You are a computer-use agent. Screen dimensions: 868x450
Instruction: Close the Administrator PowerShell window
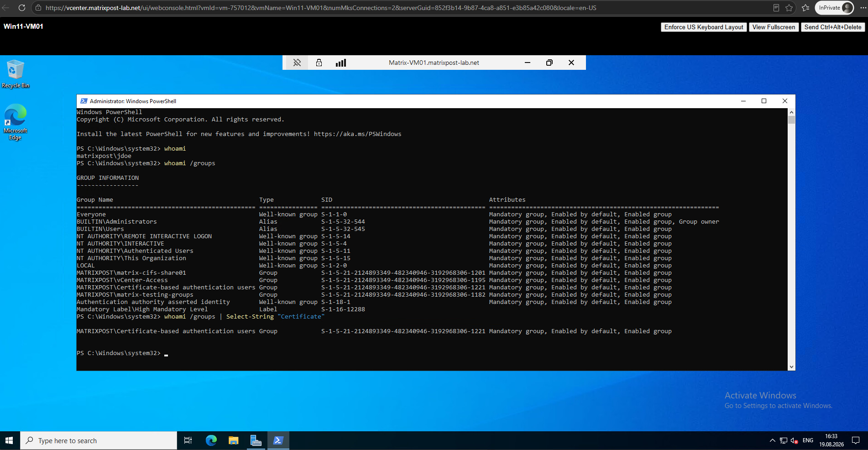785,101
